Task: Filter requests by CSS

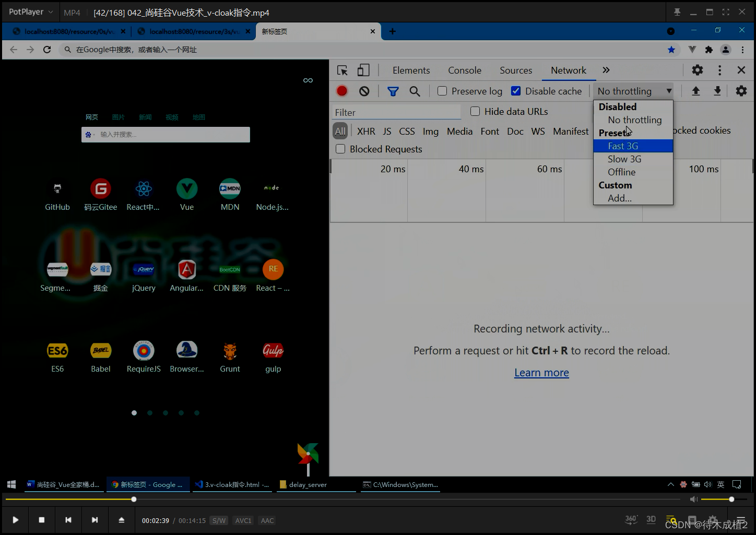Action: click(x=407, y=131)
